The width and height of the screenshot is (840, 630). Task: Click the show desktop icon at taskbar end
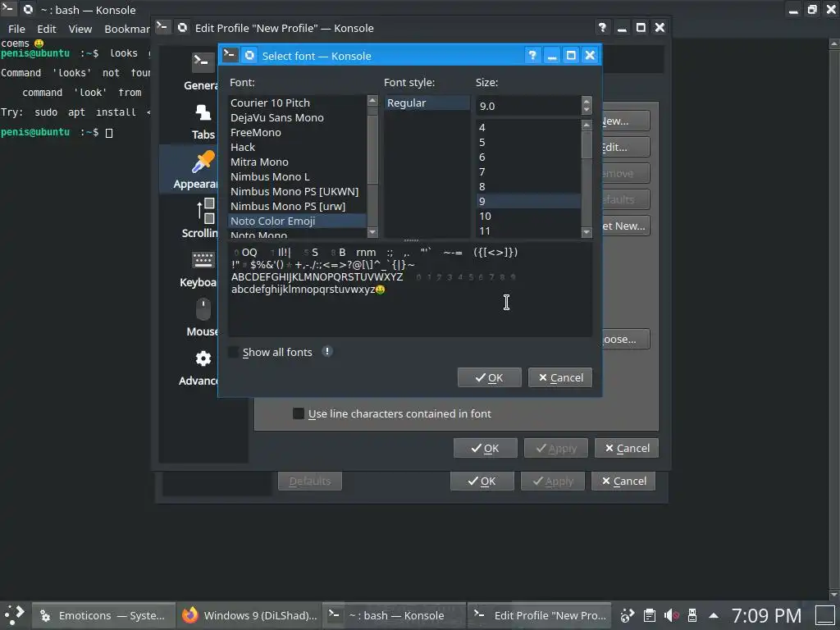825,615
